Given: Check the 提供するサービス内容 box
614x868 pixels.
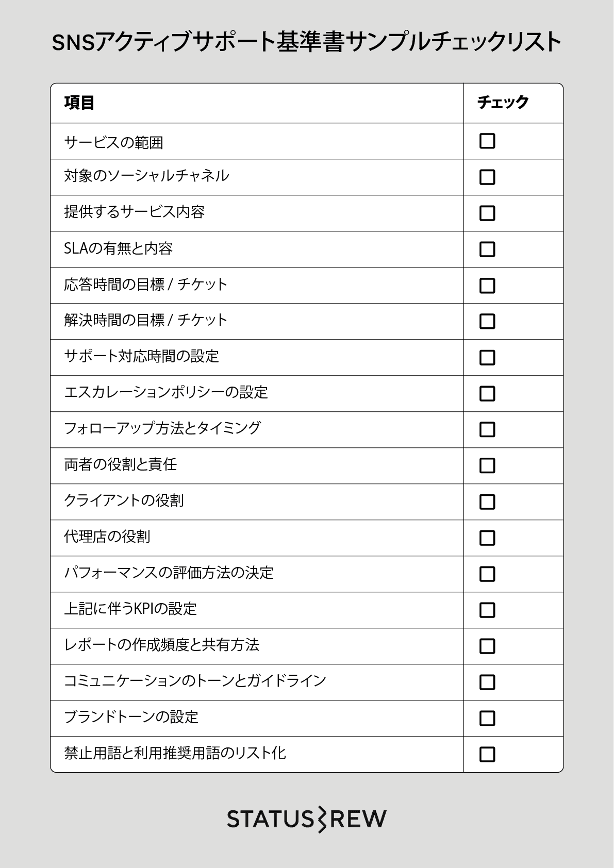Looking at the screenshot, I should point(487,213).
